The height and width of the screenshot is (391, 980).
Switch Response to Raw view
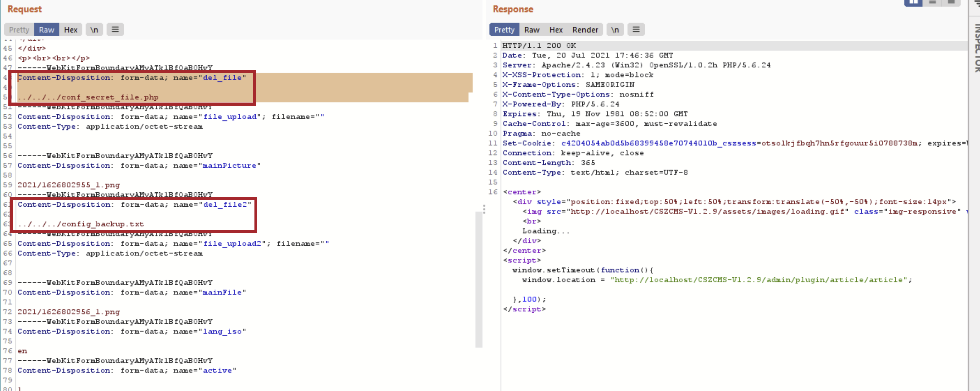coord(532,29)
